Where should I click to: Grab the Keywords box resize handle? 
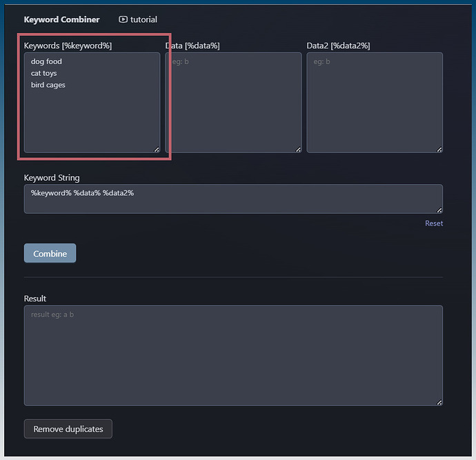click(157, 149)
